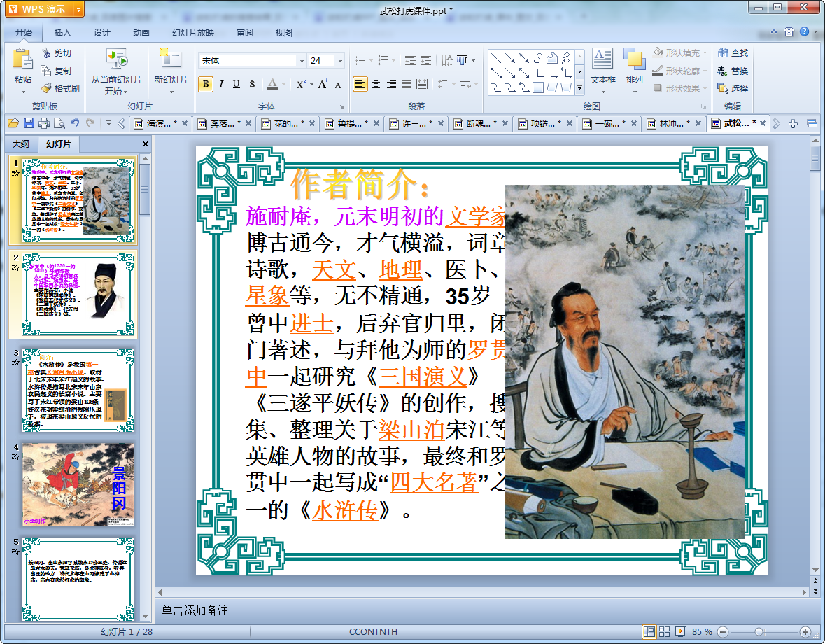Screen dimensions: 825x644
Task: Click the increase indent icon
Action: click(x=425, y=60)
